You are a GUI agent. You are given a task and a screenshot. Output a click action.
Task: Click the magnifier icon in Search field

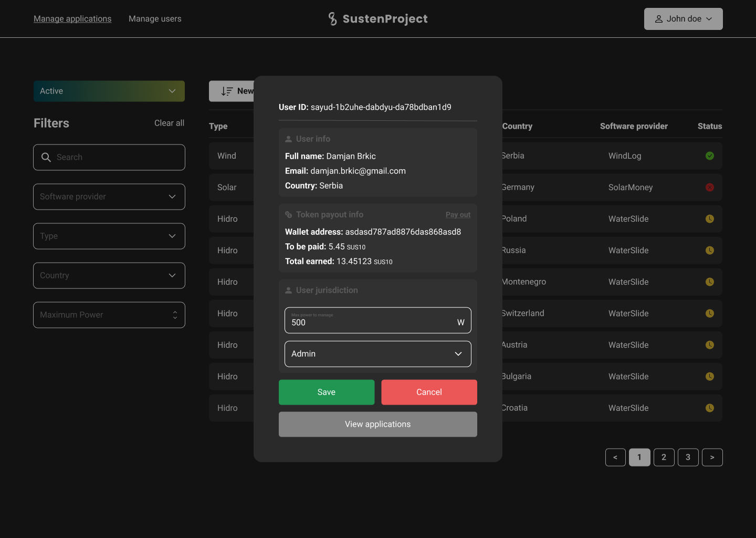click(46, 158)
